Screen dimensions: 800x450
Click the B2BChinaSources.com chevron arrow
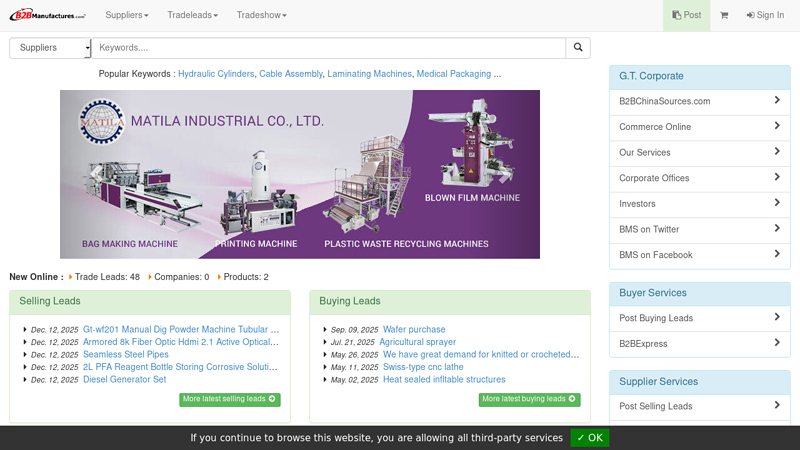[777, 100]
